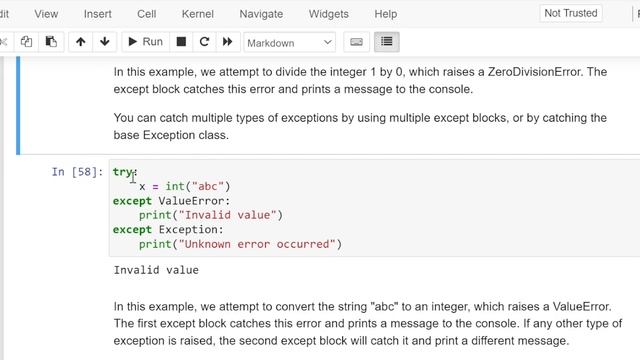Move selected cell down with the down arrow
640x360 pixels.
pyautogui.click(x=104, y=42)
